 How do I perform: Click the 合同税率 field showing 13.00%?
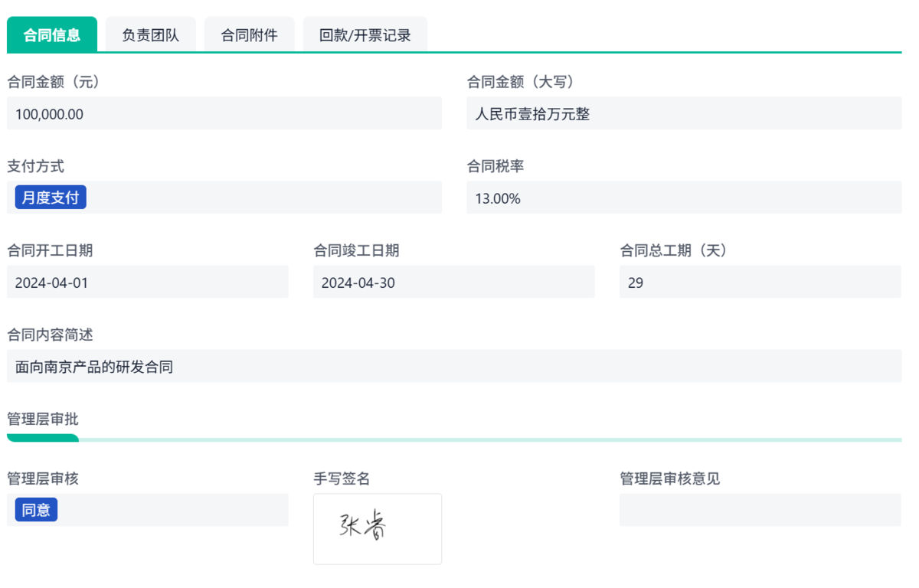coord(684,198)
